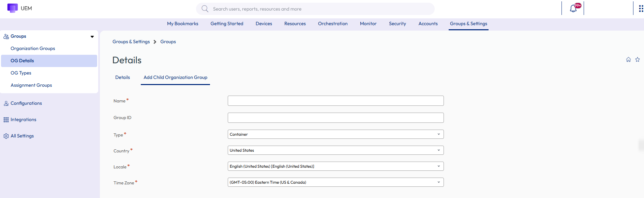
Task: Open Integrations section
Action: pyautogui.click(x=23, y=120)
